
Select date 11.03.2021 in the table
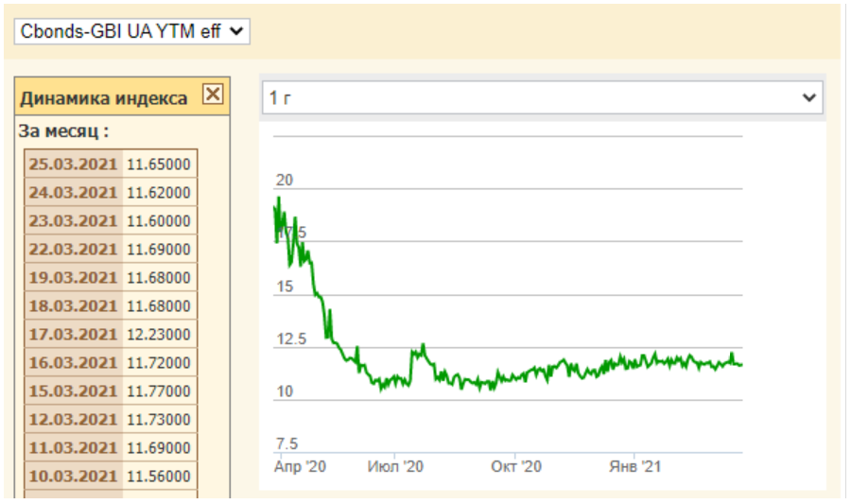pos(73,447)
